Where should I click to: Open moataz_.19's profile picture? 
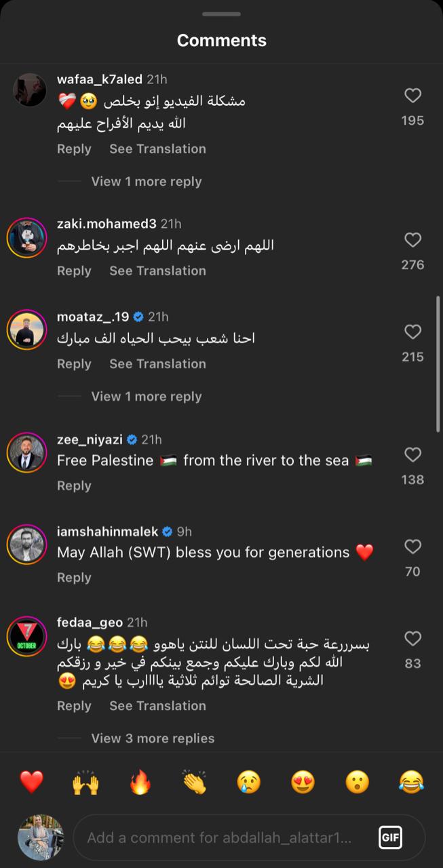[26, 331]
